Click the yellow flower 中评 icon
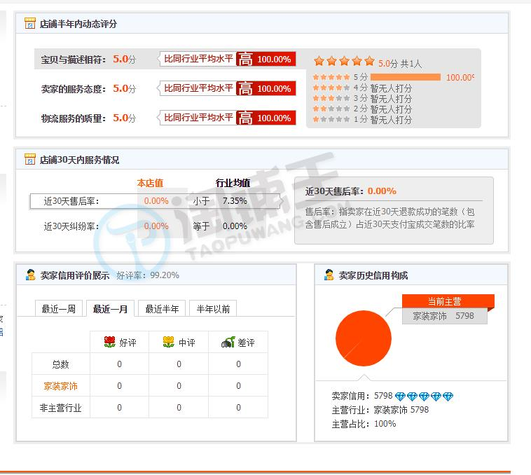Viewport: 531px width, 475px height. (168, 342)
